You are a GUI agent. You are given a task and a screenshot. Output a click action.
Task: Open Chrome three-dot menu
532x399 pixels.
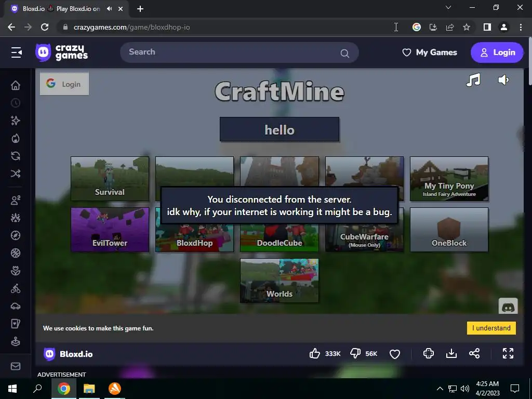pos(521,27)
